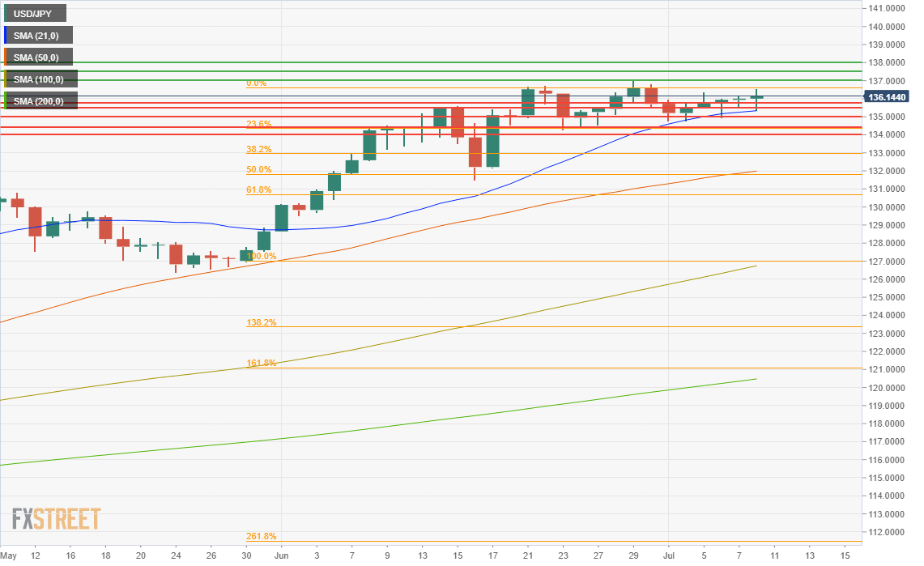Image resolution: width=924 pixels, height=566 pixels.
Task: Click the 0.0% Fibonacci level label
Action: pyautogui.click(x=257, y=83)
